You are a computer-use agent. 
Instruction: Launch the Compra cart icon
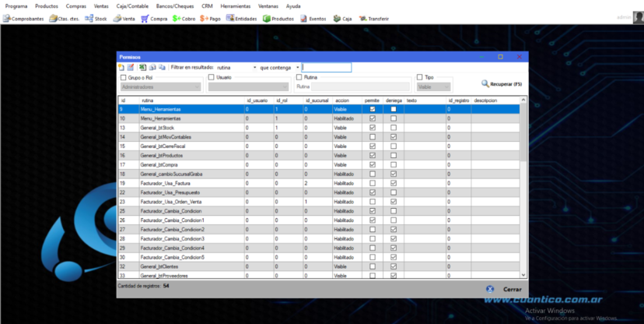[154, 19]
